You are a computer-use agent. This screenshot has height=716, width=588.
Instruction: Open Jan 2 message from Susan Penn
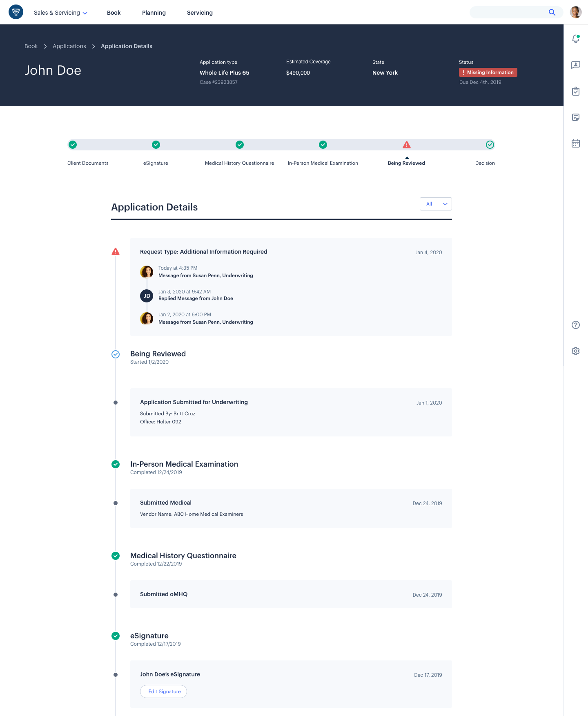pos(206,322)
